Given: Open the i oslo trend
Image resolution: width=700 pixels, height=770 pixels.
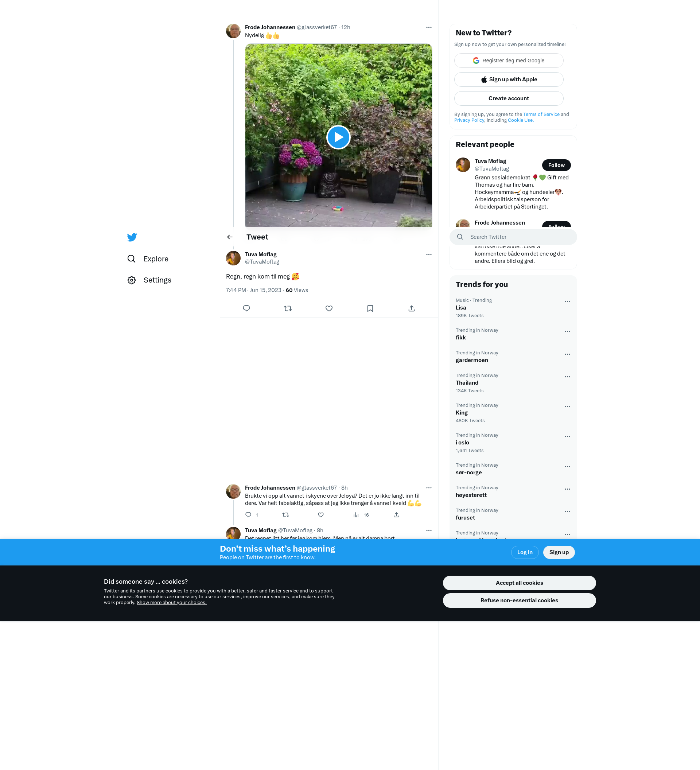Looking at the screenshot, I should 513,443.
